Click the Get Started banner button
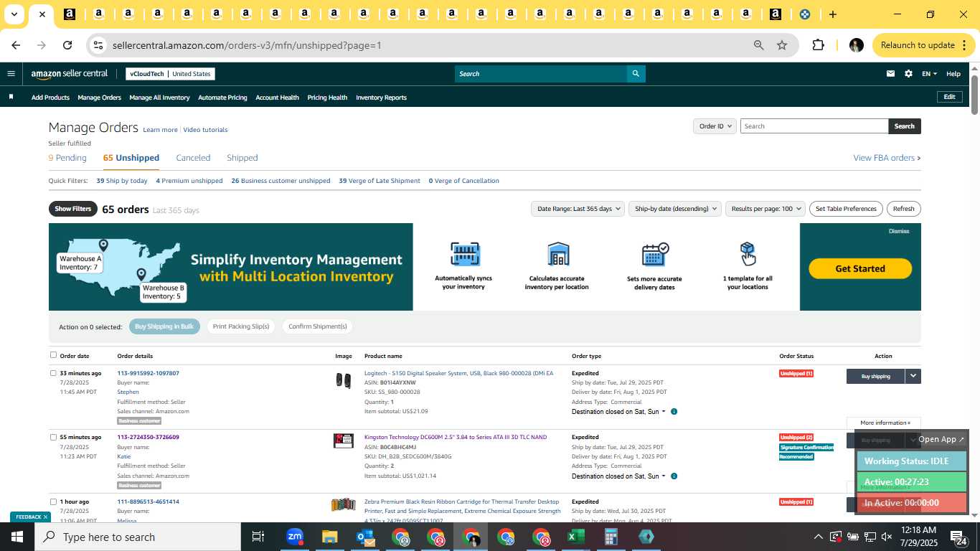Image resolution: width=980 pixels, height=551 pixels. (x=860, y=268)
